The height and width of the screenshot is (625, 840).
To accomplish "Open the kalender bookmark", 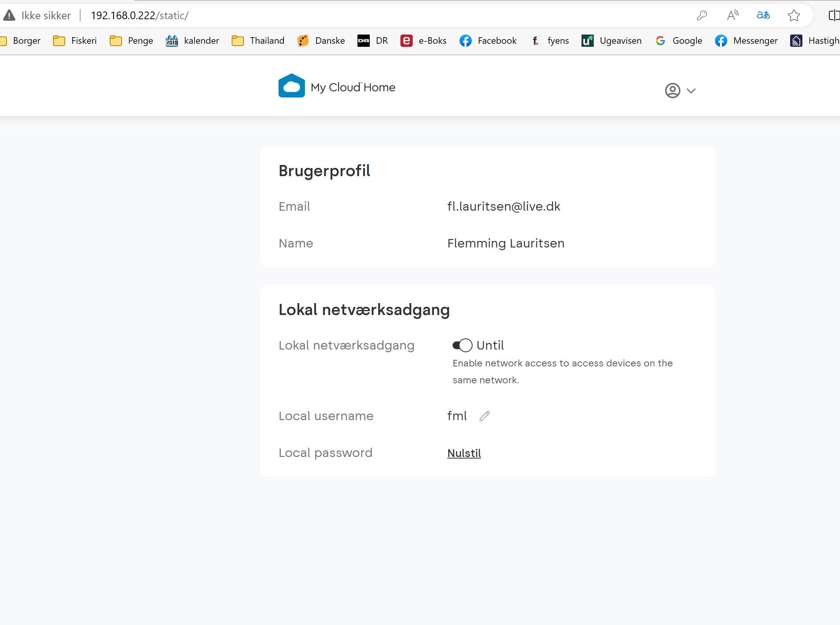I will point(193,41).
